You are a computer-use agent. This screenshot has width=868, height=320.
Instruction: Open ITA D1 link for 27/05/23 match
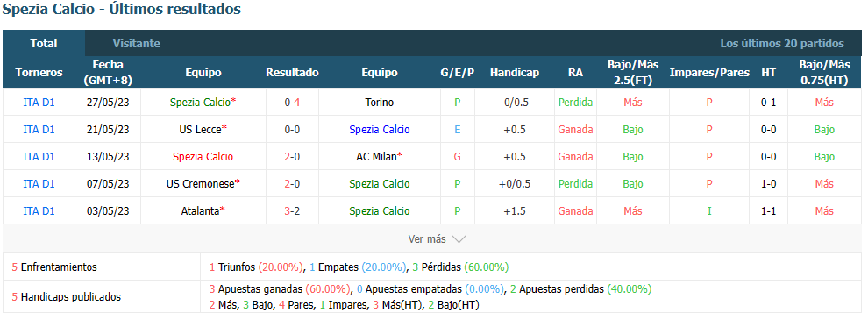coord(39,103)
